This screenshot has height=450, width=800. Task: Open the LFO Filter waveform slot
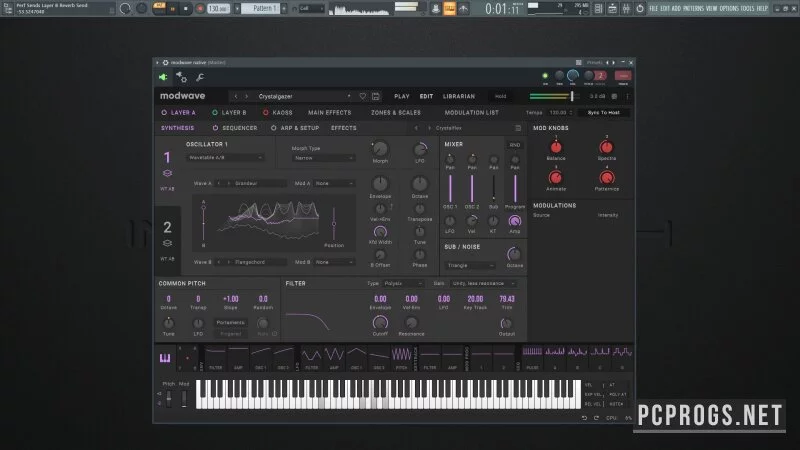(311, 358)
